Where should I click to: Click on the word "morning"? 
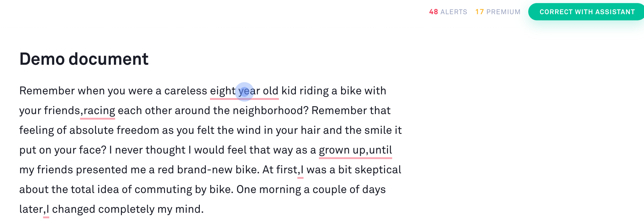[280, 190]
